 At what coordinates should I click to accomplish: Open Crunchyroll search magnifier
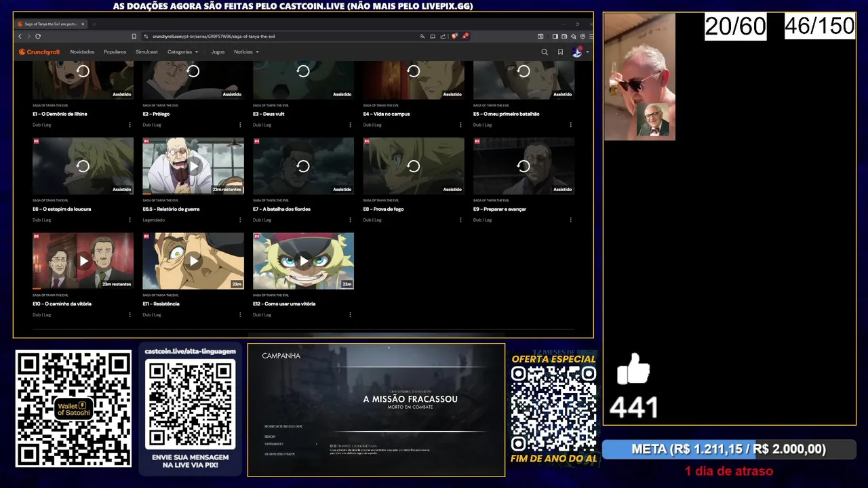point(545,52)
